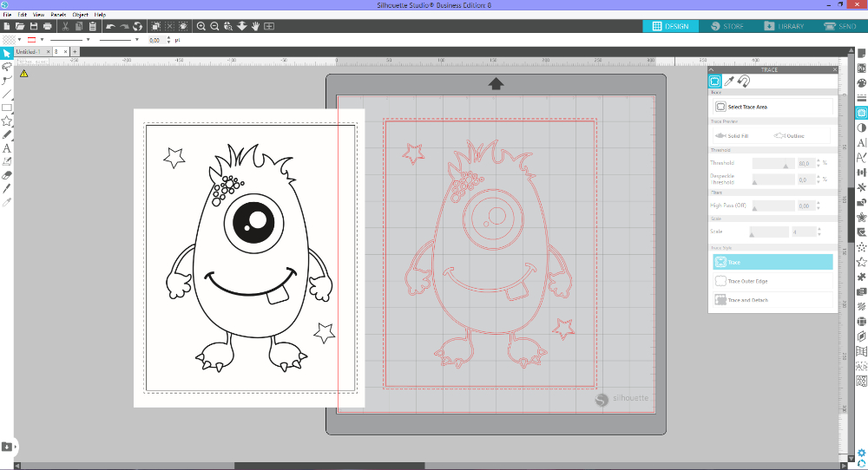This screenshot has width=868, height=470.
Task: Adjust the Threshold slider
Action: pyautogui.click(x=773, y=163)
